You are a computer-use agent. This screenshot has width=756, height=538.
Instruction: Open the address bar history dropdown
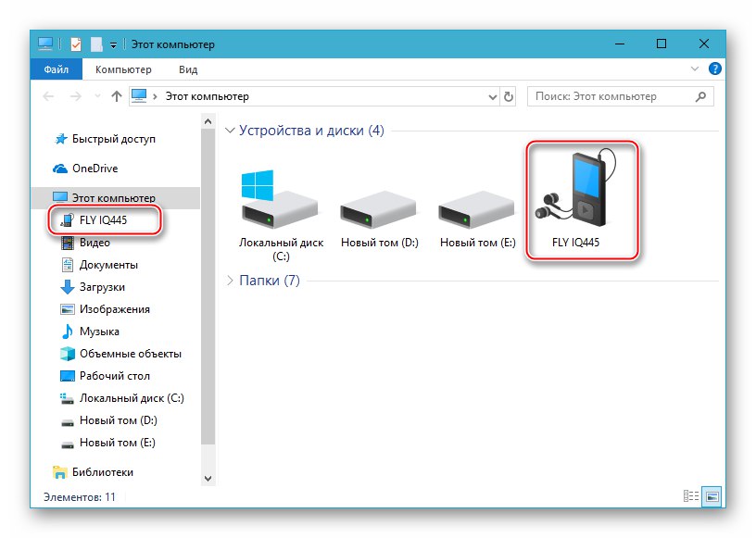[x=492, y=95]
